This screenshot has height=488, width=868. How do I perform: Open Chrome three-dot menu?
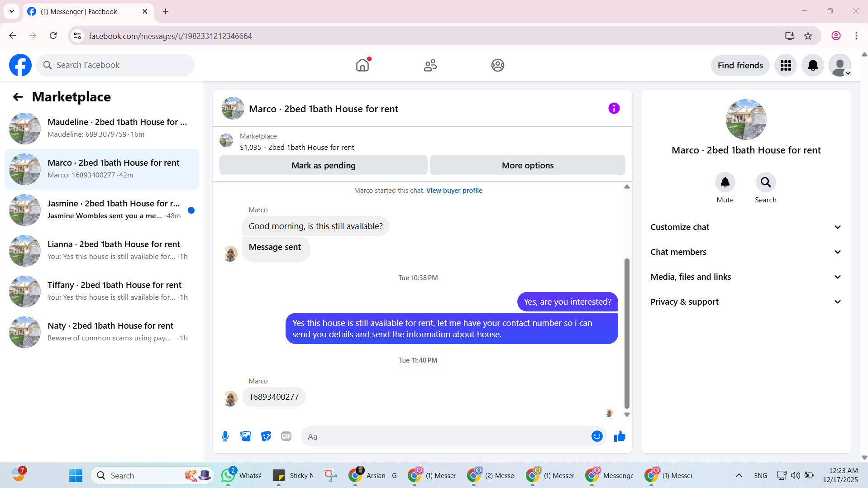[856, 36]
